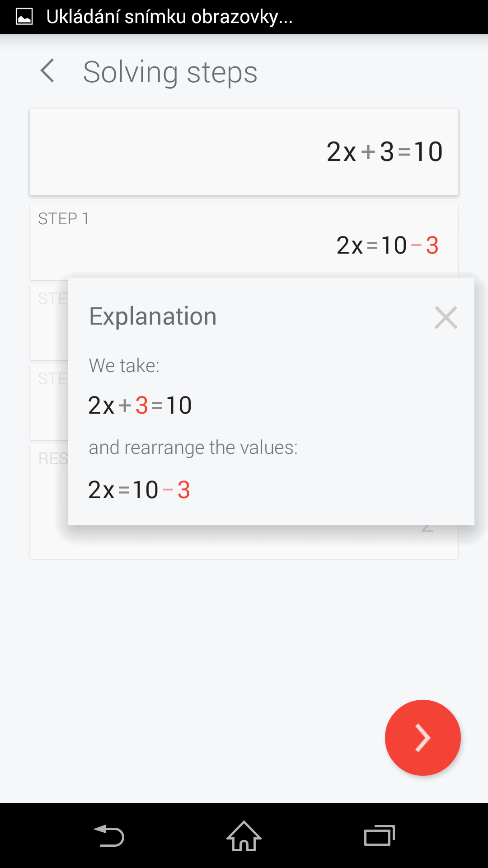Select the original equation 2x+3=10 card

(x=244, y=152)
